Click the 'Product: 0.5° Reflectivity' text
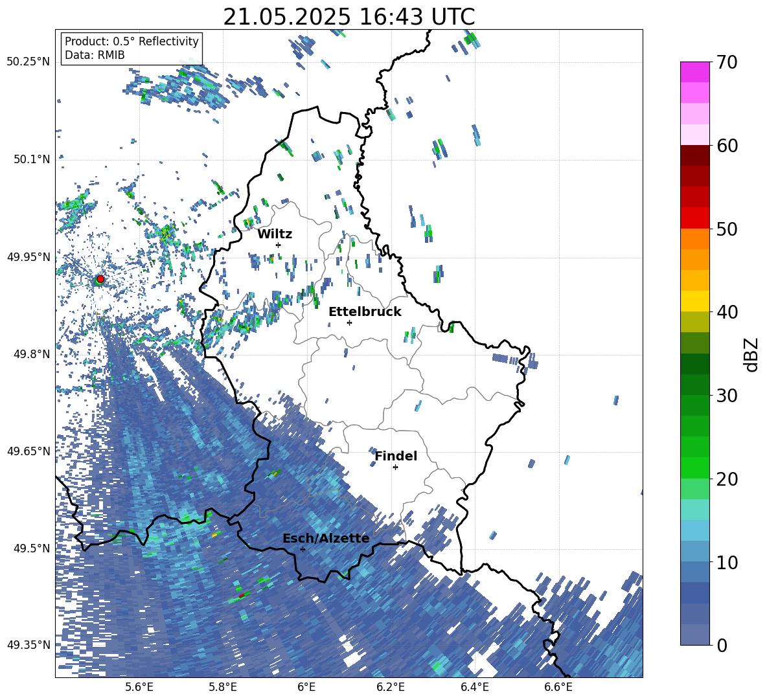This screenshot has height=700, width=767. [132, 41]
